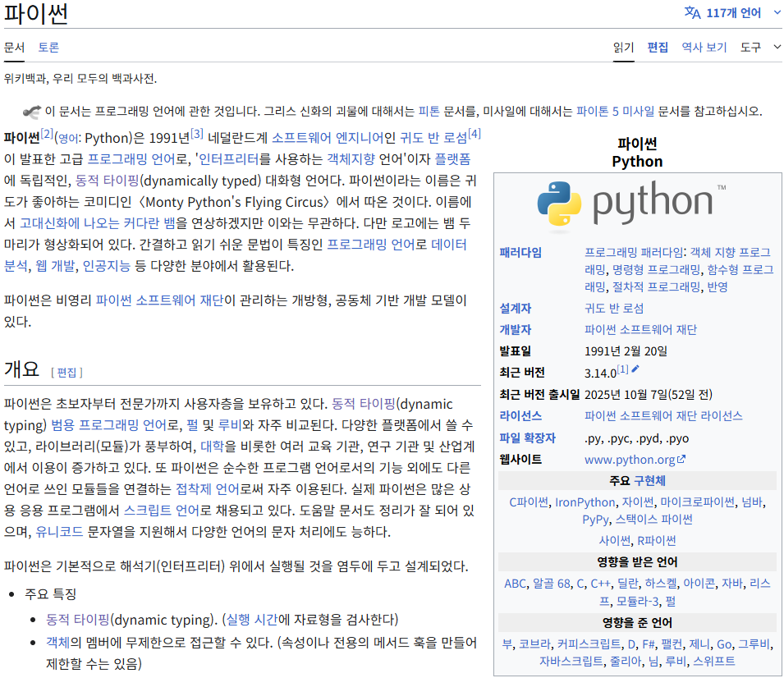Expand the 117개 언어 languages dropdown
The width and height of the screenshot is (784, 678).
732,12
